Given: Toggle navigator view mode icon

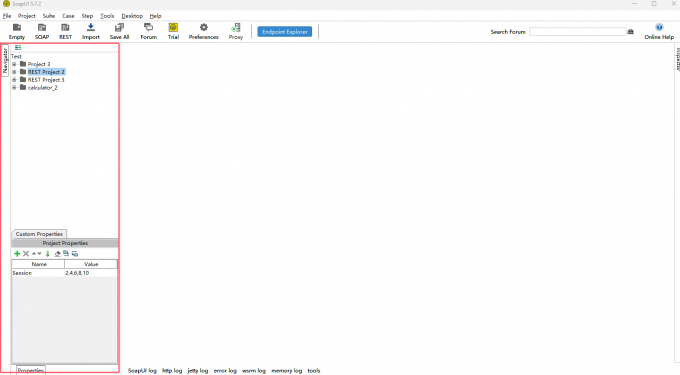Looking at the screenshot, I should click(x=18, y=48).
